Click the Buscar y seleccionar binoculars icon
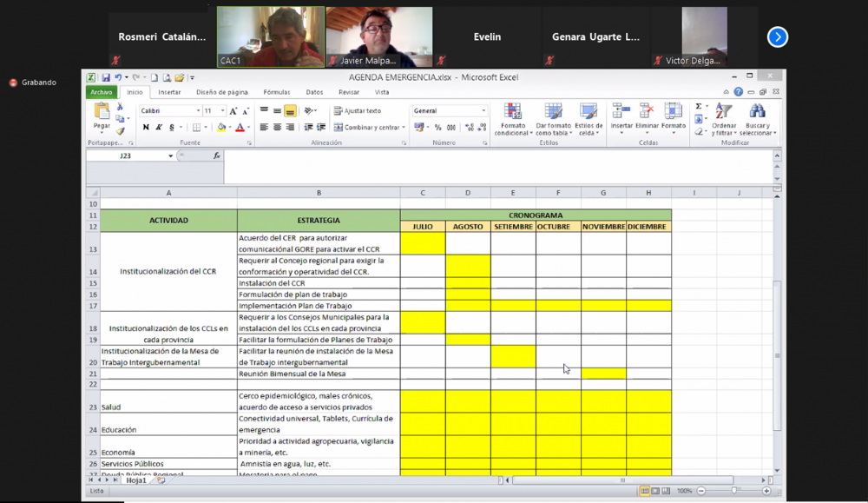This screenshot has height=503, width=868. pyautogui.click(x=758, y=112)
